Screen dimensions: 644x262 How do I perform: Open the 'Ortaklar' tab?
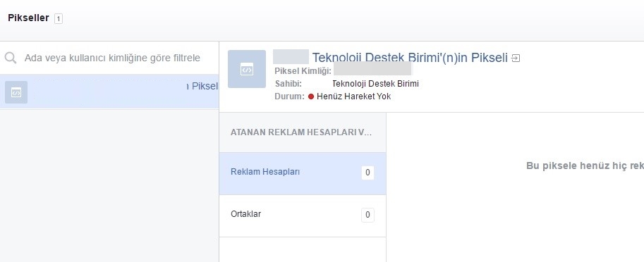click(x=303, y=216)
